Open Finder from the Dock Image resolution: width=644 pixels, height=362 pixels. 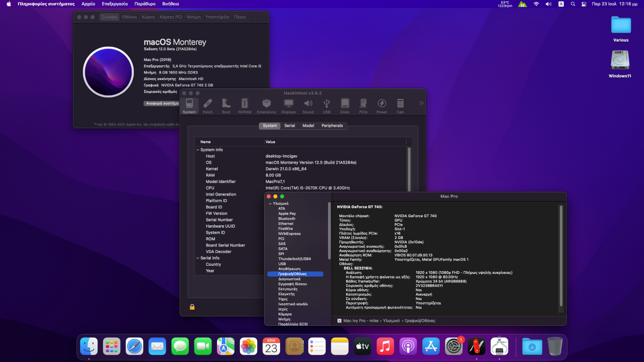89,346
